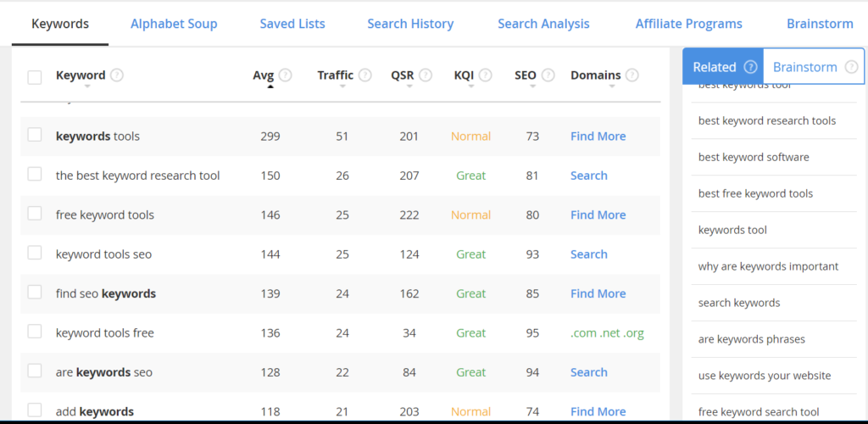Click the help icon beside Avg column

pyautogui.click(x=286, y=75)
